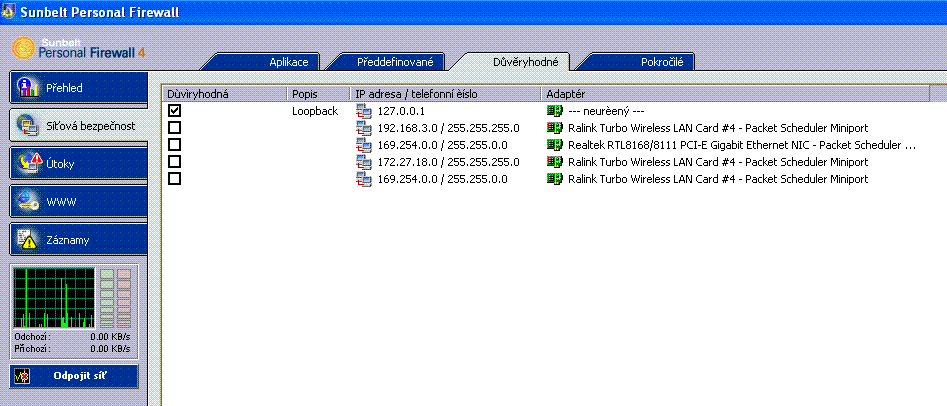The width and height of the screenshot is (947, 406).
Task: Click adapter icon in 172.27.18.0 row
Action: pyautogui.click(x=555, y=162)
